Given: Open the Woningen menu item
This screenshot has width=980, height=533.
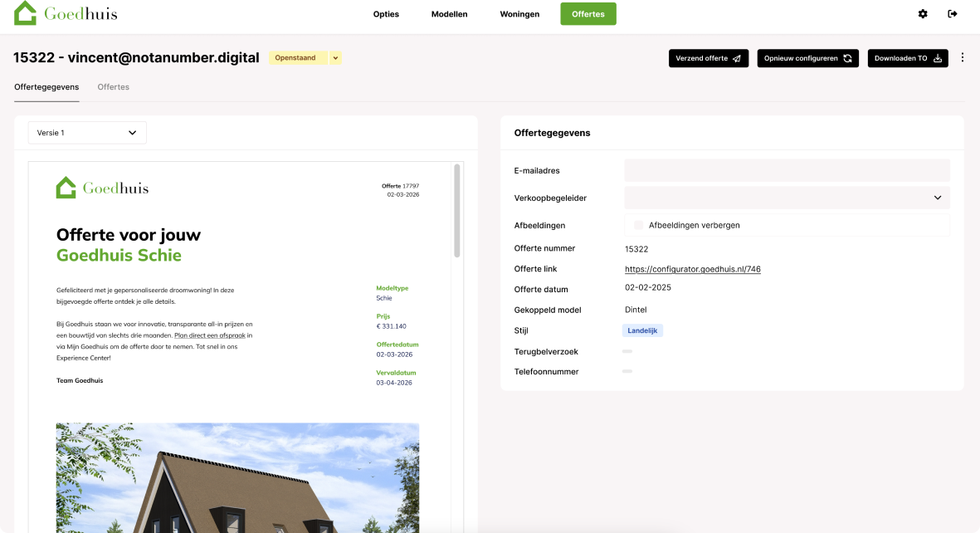Looking at the screenshot, I should pyautogui.click(x=519, y=14).
